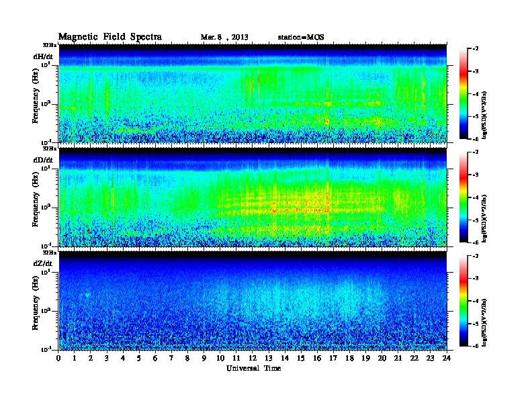The width and height of the screenshot is (532, 411).
Task: Click hour tick label 20 on the time axis
Action: [x=382, y=358]
